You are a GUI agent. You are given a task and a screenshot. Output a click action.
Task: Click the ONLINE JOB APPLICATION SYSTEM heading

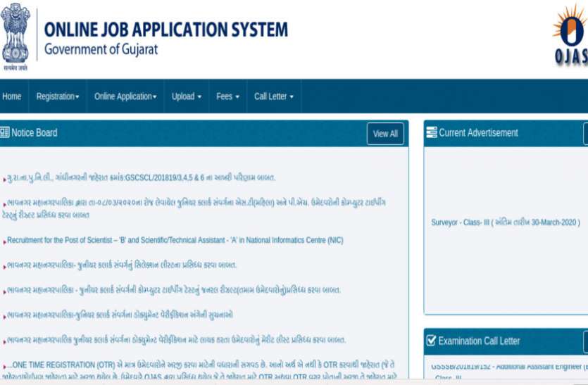(x=166, y=30)
